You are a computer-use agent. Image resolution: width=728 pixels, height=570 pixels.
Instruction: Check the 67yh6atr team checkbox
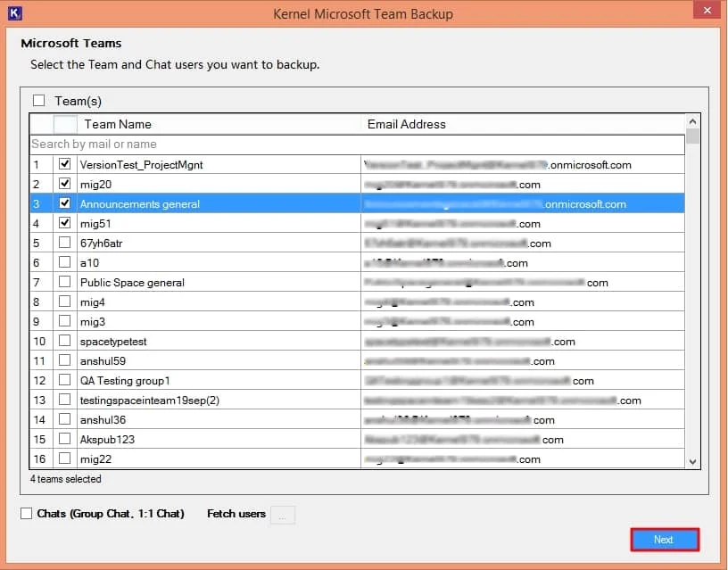pyautogui.click(x=65, y=243)
